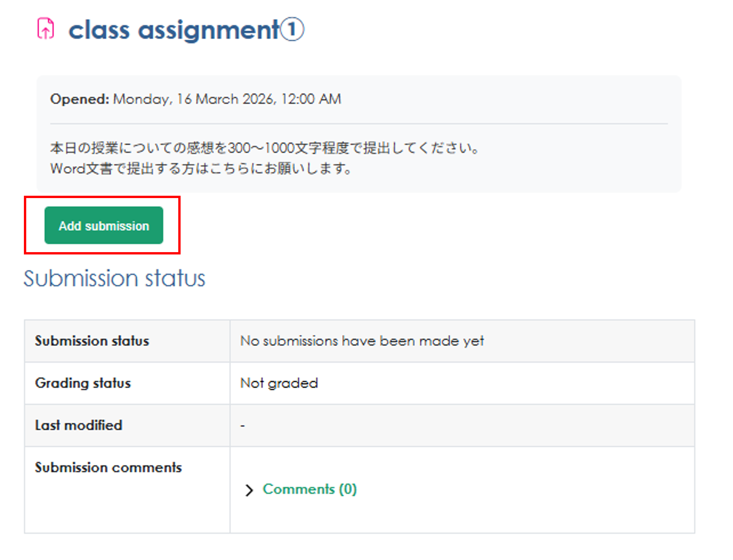Click the dash in the Last modified row

(x=242, y=426)
